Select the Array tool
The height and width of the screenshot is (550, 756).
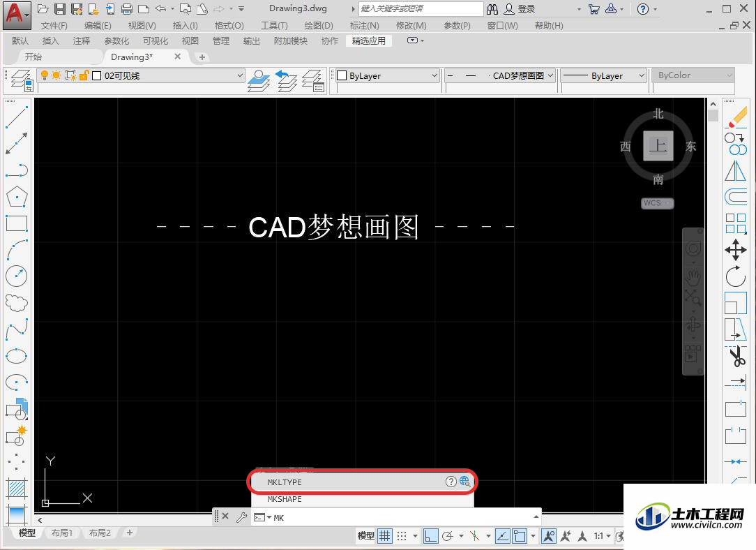(736, 223)
